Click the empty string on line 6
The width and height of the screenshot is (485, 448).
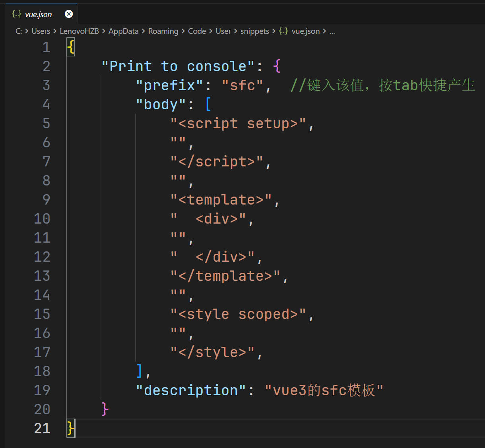coord(178,140)
